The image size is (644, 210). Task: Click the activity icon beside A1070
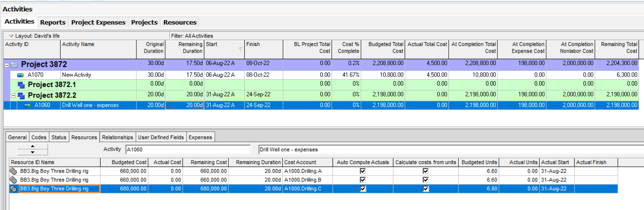20,75
